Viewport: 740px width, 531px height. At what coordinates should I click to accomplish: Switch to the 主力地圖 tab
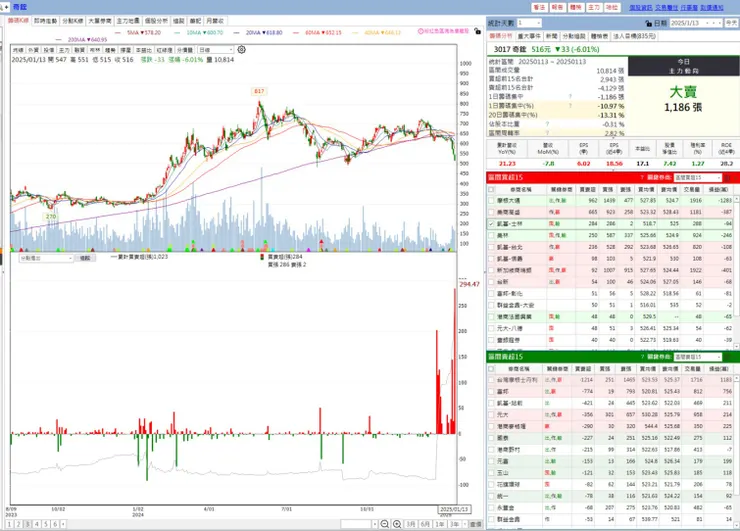[x=128, y=21]
